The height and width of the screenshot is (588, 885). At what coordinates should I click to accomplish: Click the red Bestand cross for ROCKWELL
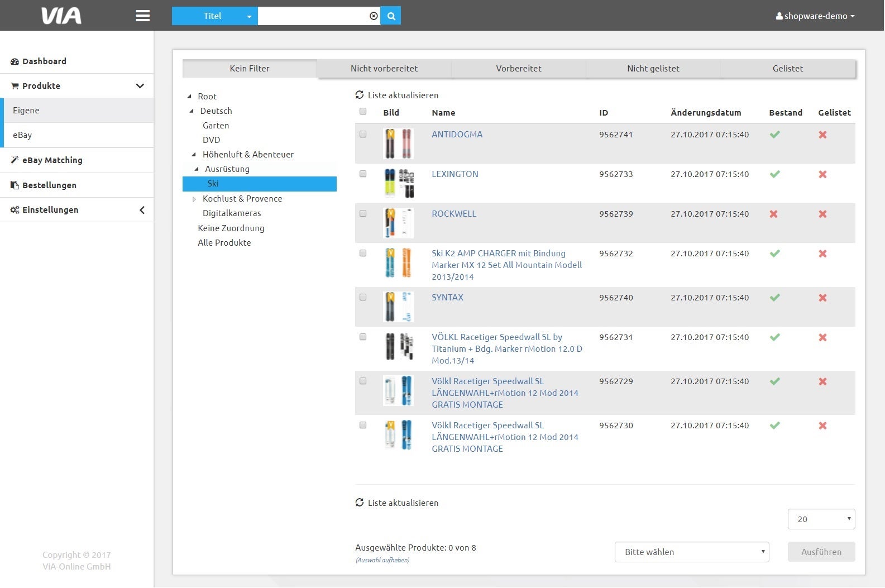[x=773, y=214]
